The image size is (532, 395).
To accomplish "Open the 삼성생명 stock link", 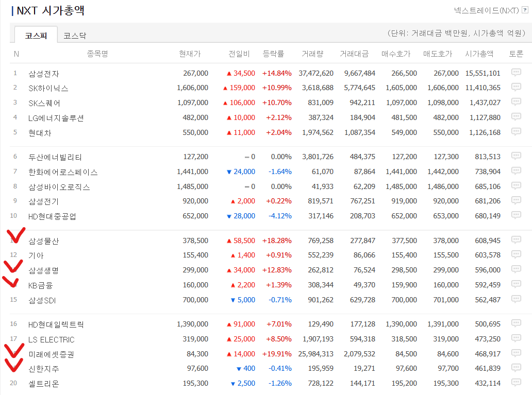I will [44, 270].
